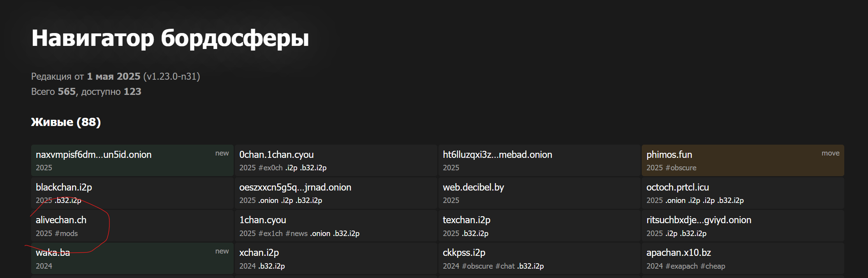Click the .onion mirror under 1chan.cyou
Image resolution: width=868 pixels, height=278 pixels.
coord(320,233)
